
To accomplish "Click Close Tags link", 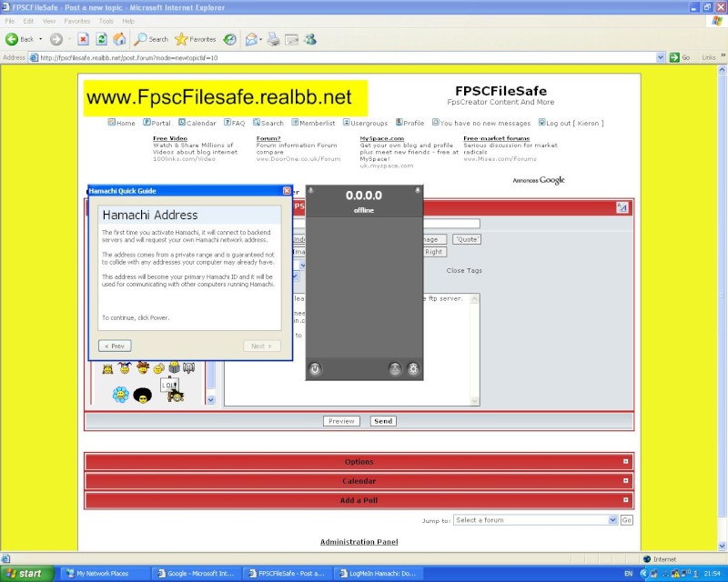I will click(464, 271).
